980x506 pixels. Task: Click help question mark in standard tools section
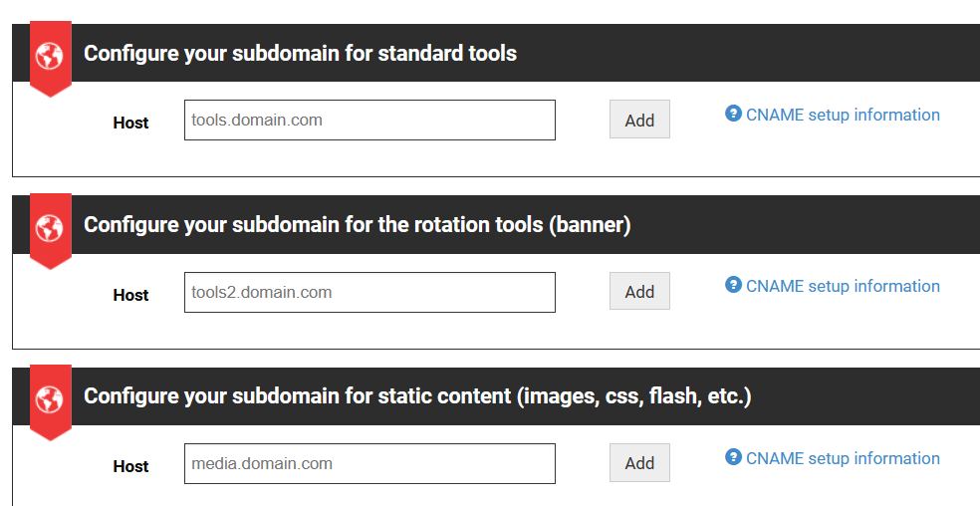733,114
